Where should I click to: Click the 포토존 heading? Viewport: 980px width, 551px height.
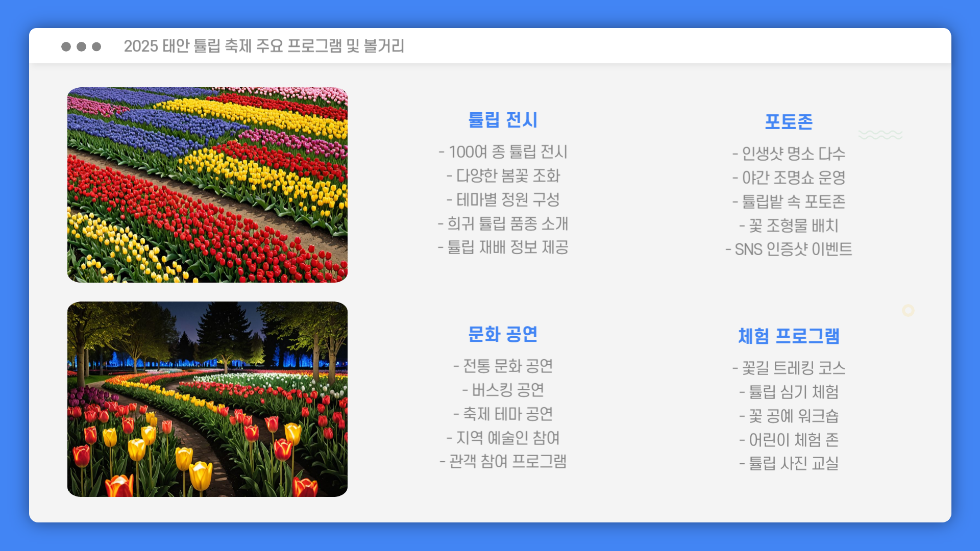pyautogui.click(x=789, y=122)
